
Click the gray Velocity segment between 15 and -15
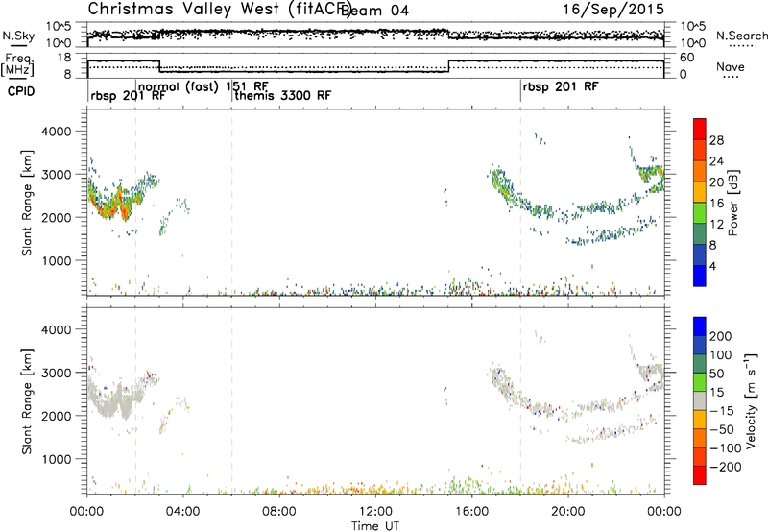(700, 400)
